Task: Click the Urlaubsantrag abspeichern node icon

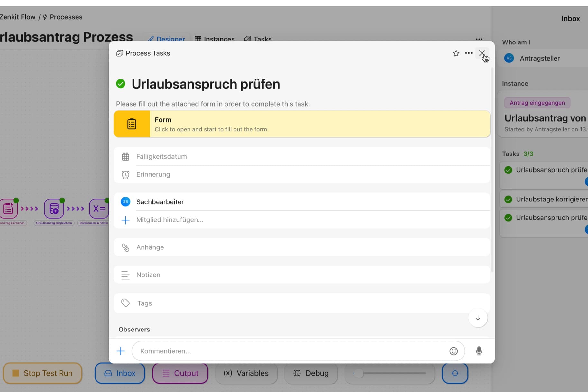Action: pos(54,209)
